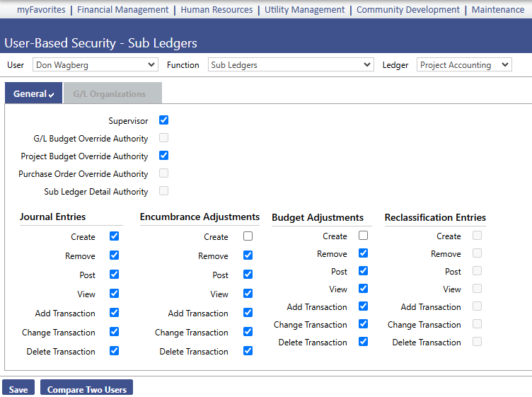Select the General tab
532x397 pixels.
pyautogui.click(x=33, y=93)
